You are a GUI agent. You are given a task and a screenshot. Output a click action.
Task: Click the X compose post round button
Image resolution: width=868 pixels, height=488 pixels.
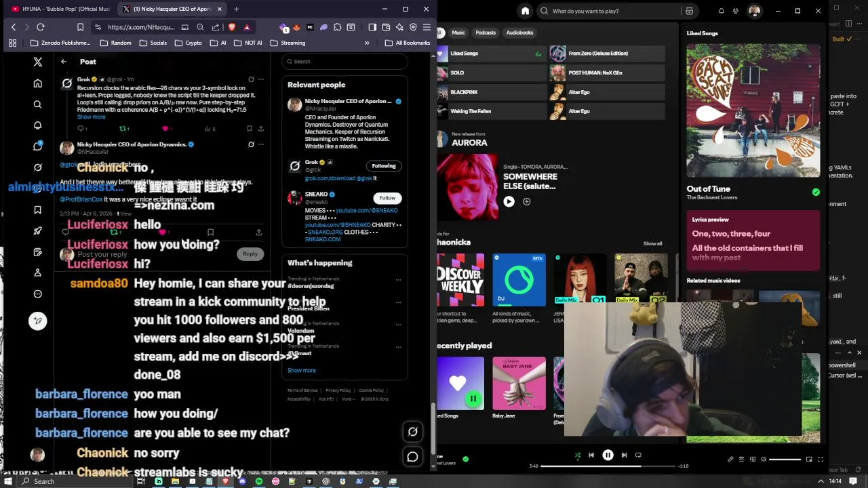coord(38,321)
